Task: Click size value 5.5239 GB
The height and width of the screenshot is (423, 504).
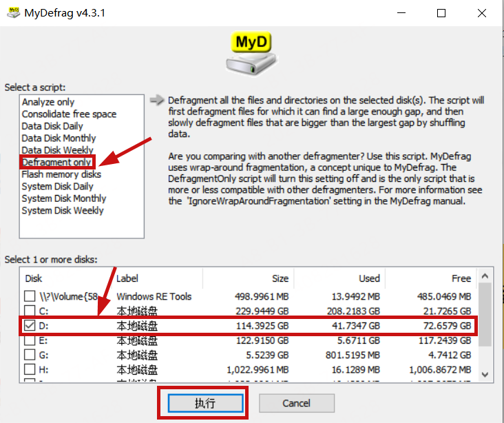Action: (x=267, y=355)
